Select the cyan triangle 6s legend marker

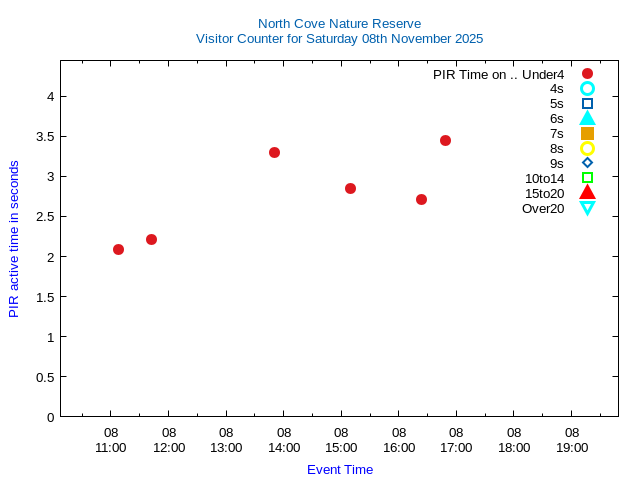(587, 118)
